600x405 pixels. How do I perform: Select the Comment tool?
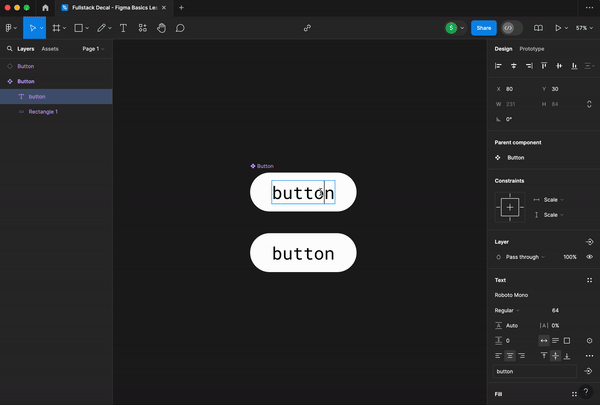coord(180,28)
